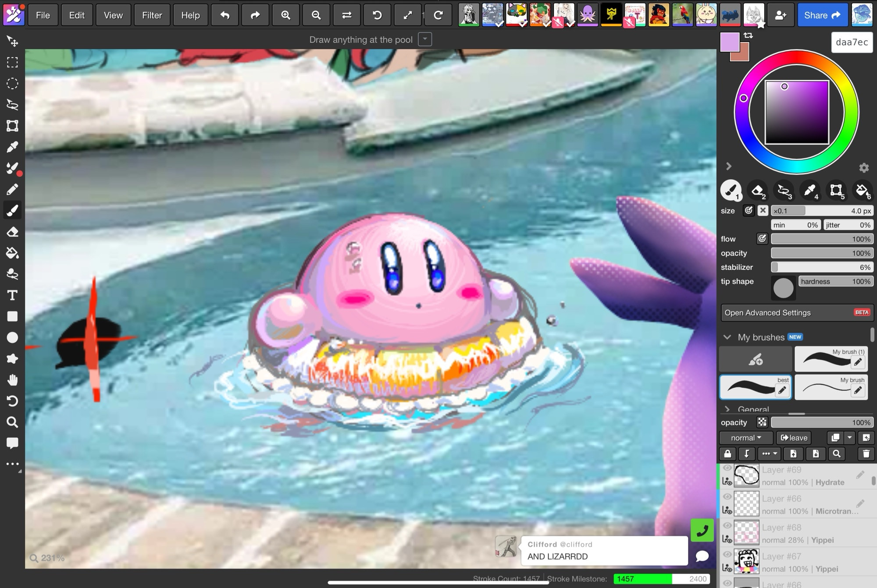Select the transform tool in left toolbar

tap(12, 126)
